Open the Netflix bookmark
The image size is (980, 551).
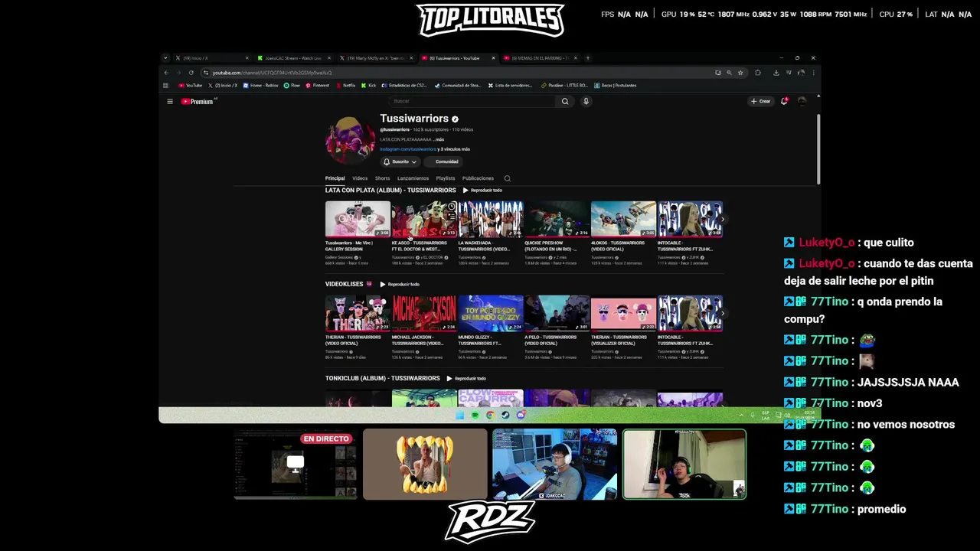[x=345, y=86]
